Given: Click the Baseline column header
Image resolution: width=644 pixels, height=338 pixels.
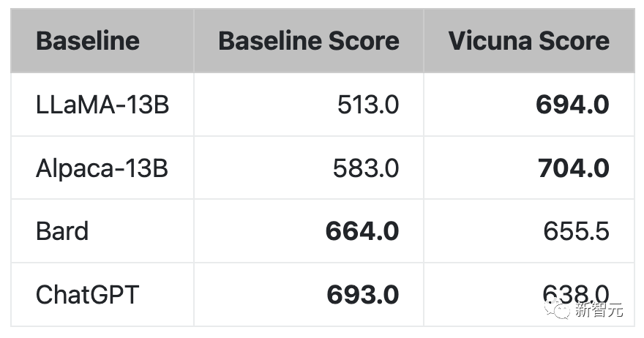Looking at the screenshot, I should [x=88, y=41].
